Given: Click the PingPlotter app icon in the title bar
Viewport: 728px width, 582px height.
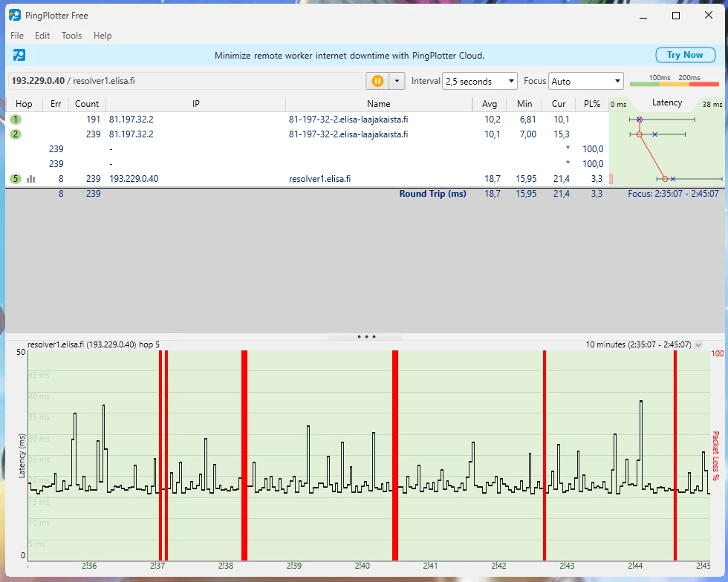Looking at the screenshot, I should pyautogui.click(x=15, y=15).
